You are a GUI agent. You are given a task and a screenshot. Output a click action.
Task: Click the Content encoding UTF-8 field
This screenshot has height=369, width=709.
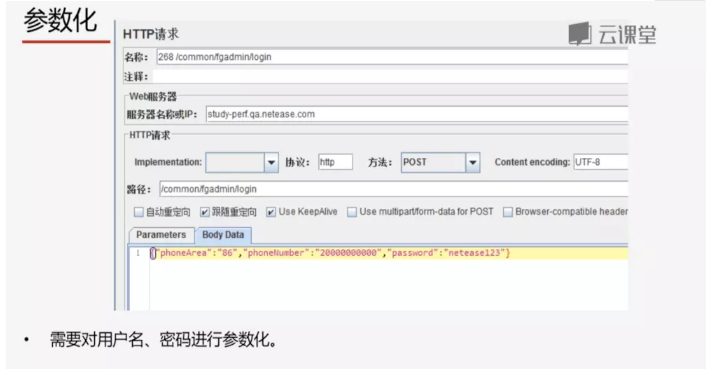point(600,162)
